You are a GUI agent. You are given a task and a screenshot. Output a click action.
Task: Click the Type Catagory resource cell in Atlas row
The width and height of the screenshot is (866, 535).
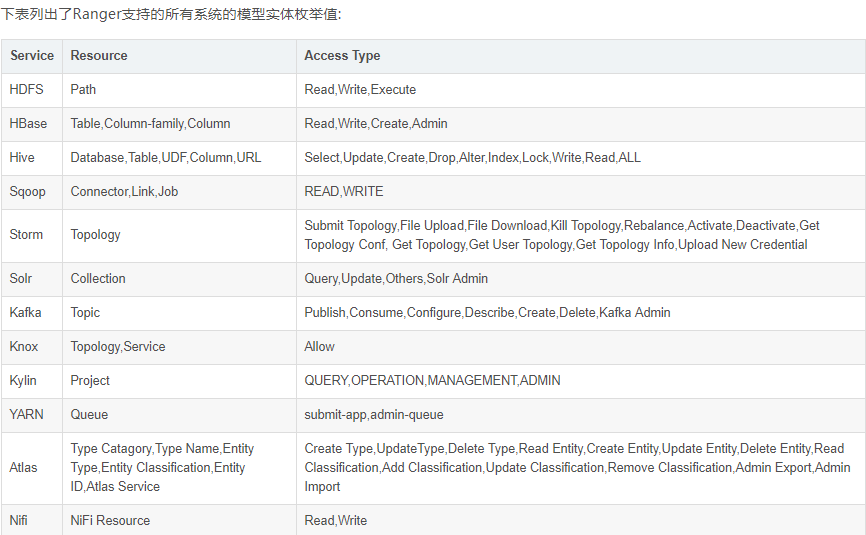(179, 468)
